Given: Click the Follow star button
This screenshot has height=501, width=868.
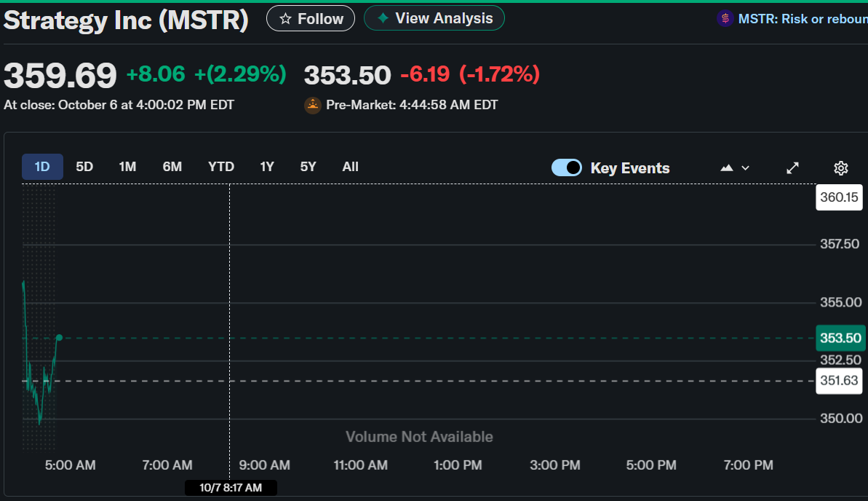Looking at the screenshot, I should tap(311, 18).
